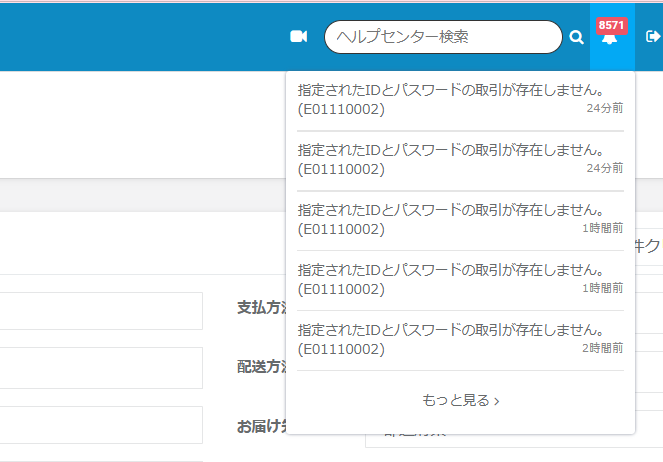
Task: Click the text field left of お届け先
Action: click(100, 424)
